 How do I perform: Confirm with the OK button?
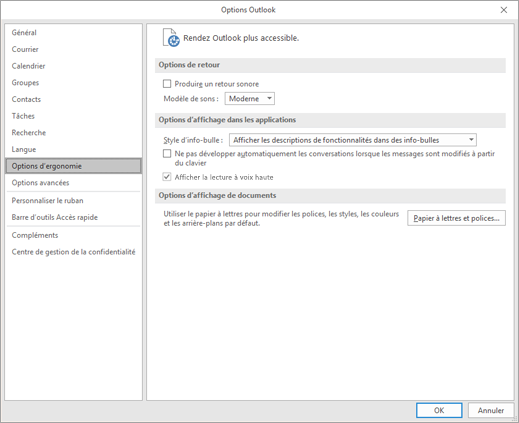(439, 410)
